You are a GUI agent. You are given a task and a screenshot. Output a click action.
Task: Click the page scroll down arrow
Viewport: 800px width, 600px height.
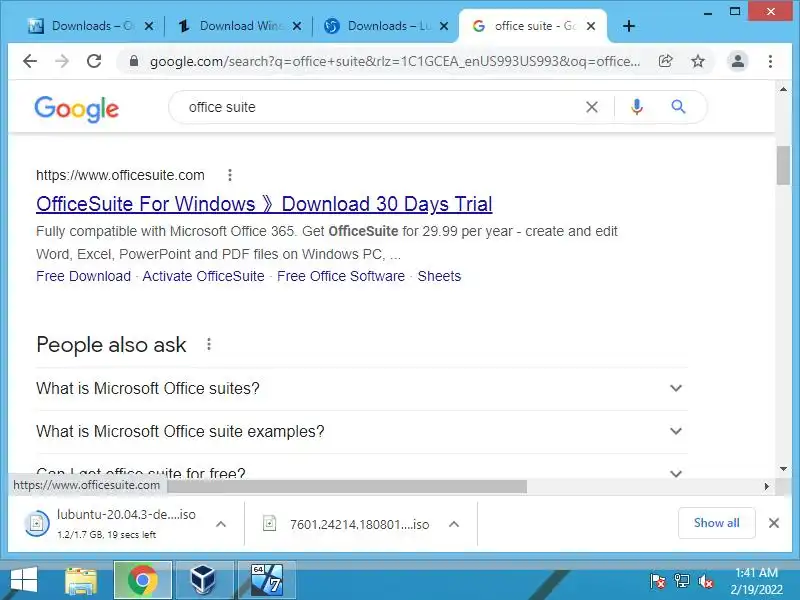[x=783, y=468]
